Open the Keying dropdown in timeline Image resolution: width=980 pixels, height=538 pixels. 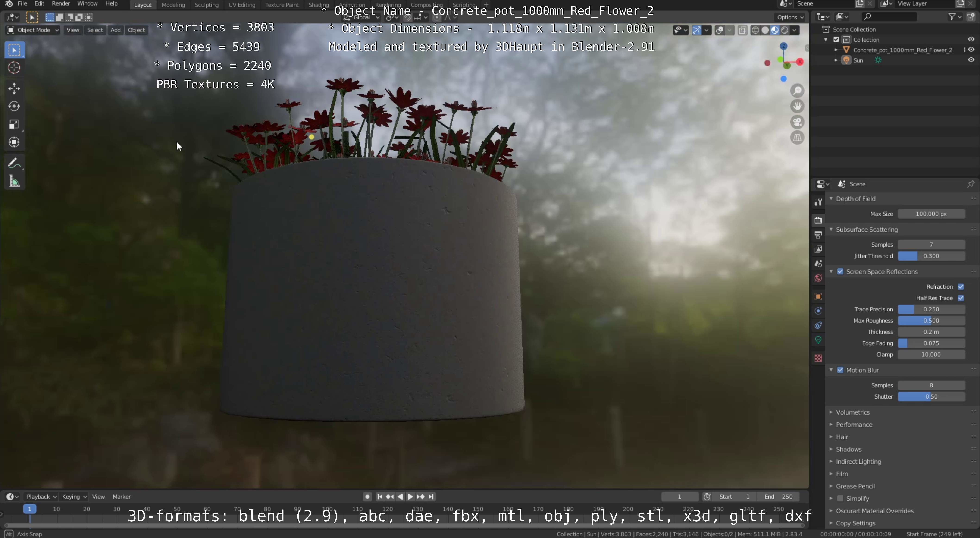click(x=74, y=497)
